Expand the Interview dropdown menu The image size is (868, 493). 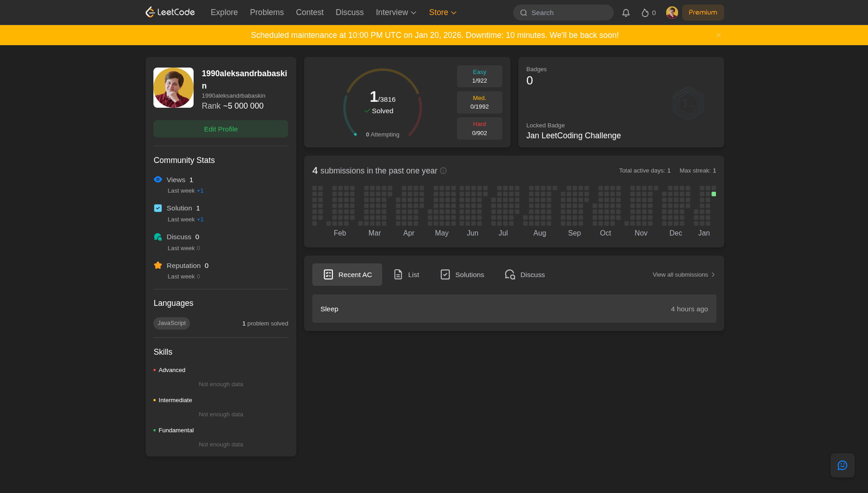pyautogui.click(x=396, y=12)
